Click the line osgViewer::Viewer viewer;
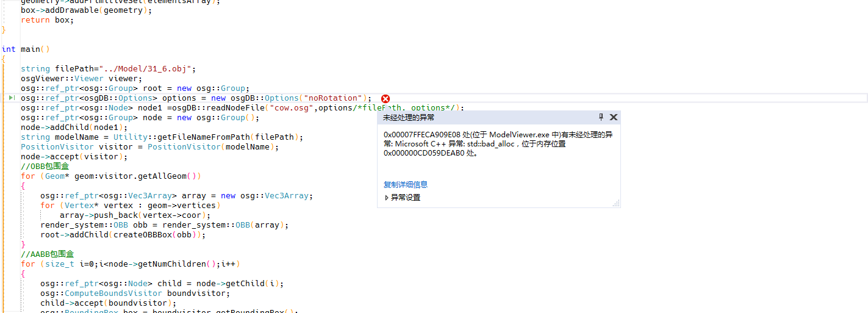The width and height of the screenshot is (868, 313). click(81, 78)
